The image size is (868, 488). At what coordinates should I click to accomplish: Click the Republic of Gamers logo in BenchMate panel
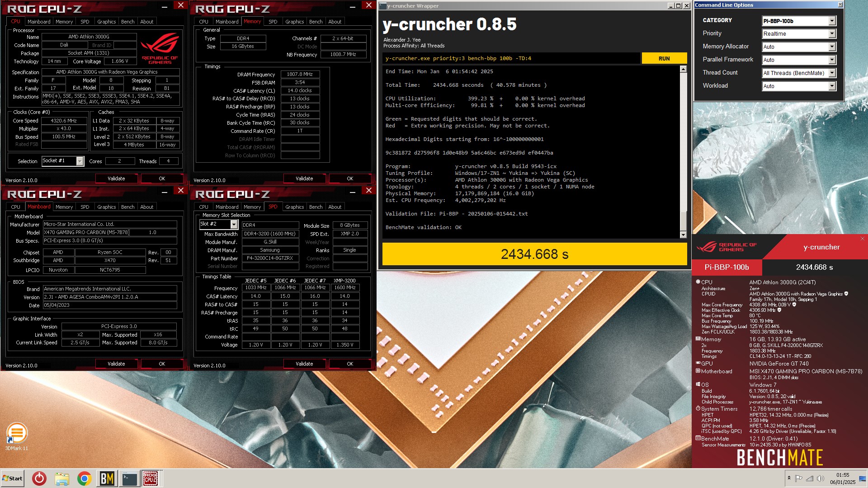(x=726, y=247)
